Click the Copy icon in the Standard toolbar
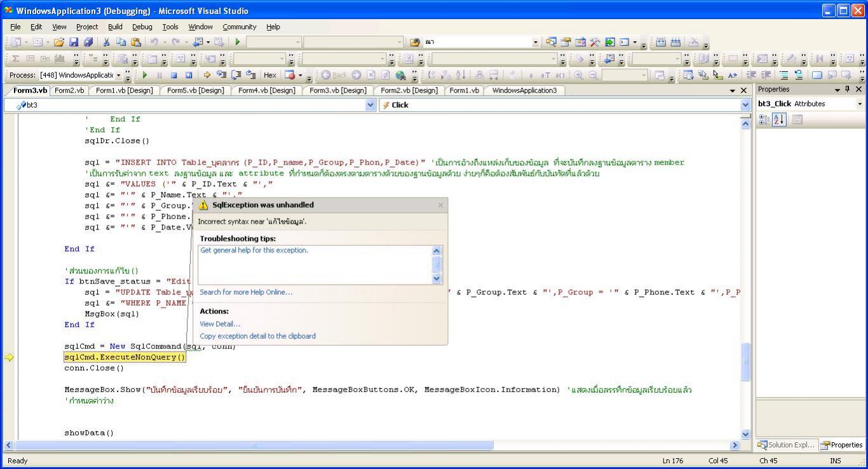Image resolution: width=868 pixels, height=469 pixels. [121, 42]
